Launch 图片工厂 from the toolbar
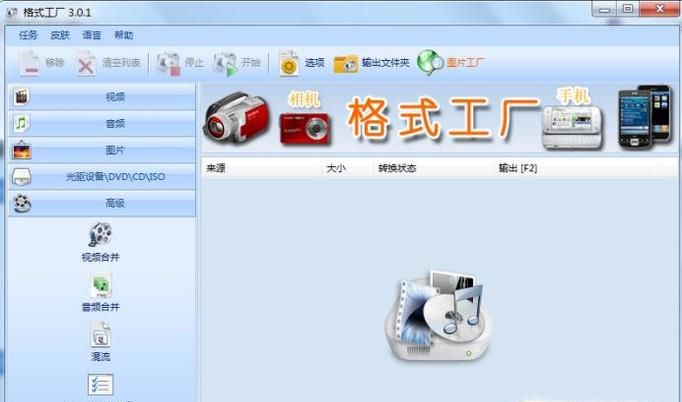This screenshot has width=682, height=402. pyautogui.click(x=431, y=63)
